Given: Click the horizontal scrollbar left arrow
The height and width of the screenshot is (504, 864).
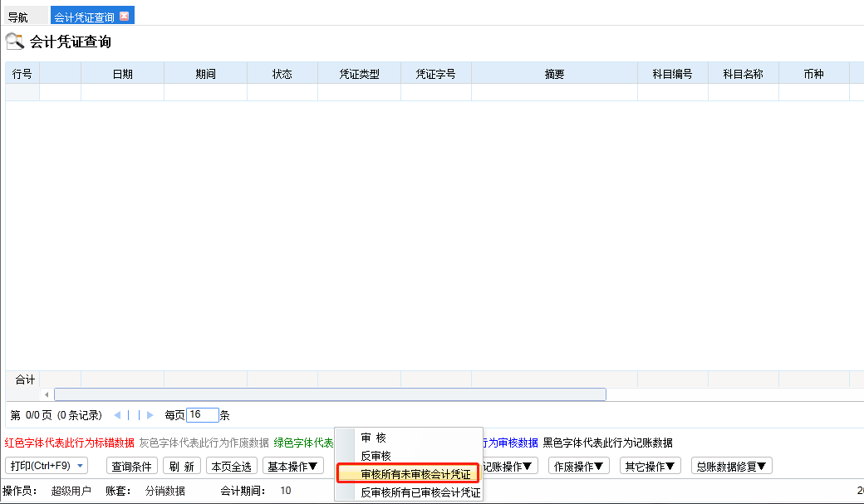Looking at the screenshot, I should [x=47, y=394].
